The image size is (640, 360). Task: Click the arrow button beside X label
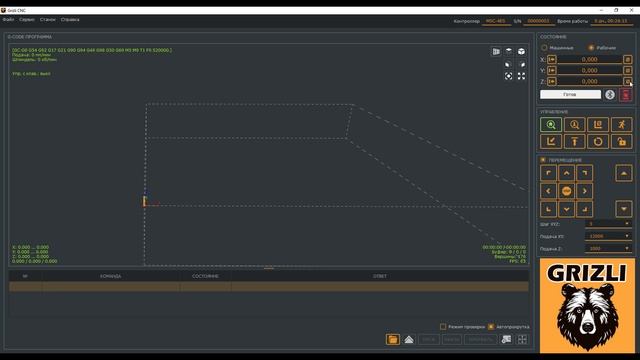(x=551, y=60)
